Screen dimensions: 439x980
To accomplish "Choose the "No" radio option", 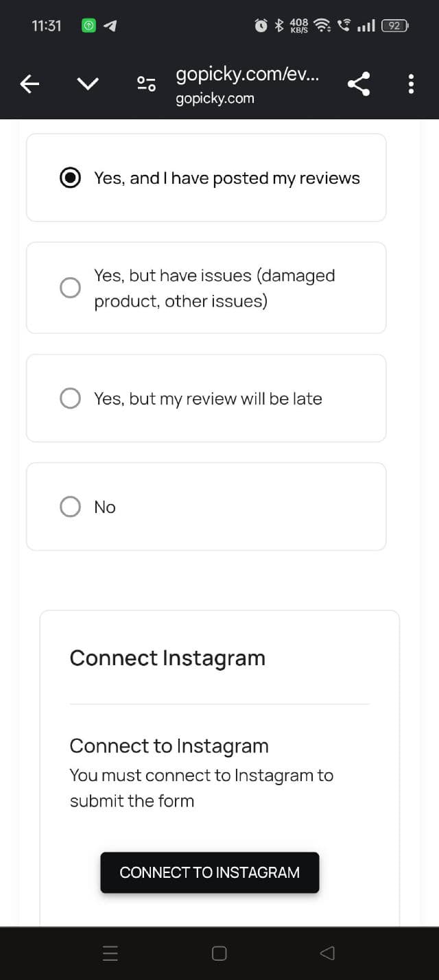I will [71, 507].
